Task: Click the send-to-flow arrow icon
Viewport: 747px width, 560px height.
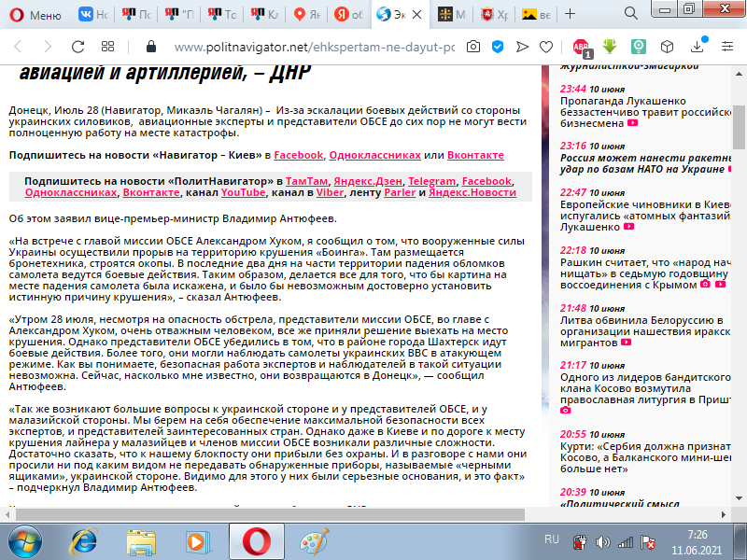Action: (x=522, y=46)
